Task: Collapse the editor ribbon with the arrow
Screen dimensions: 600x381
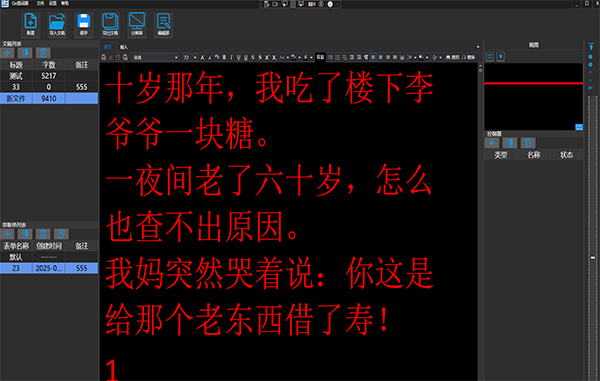Action: (x=478, y=47)
